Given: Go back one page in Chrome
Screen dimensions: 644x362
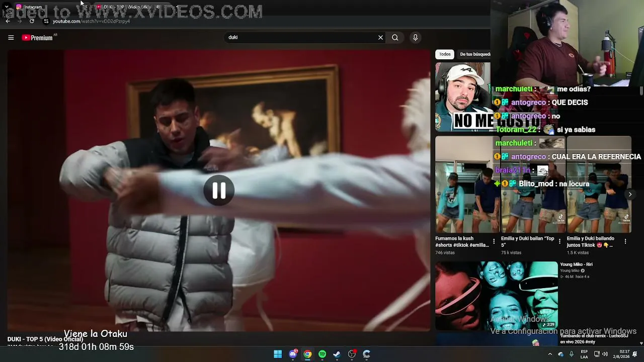Looking at the screenshot, I should pyautogui.click(x=8, y=21).
